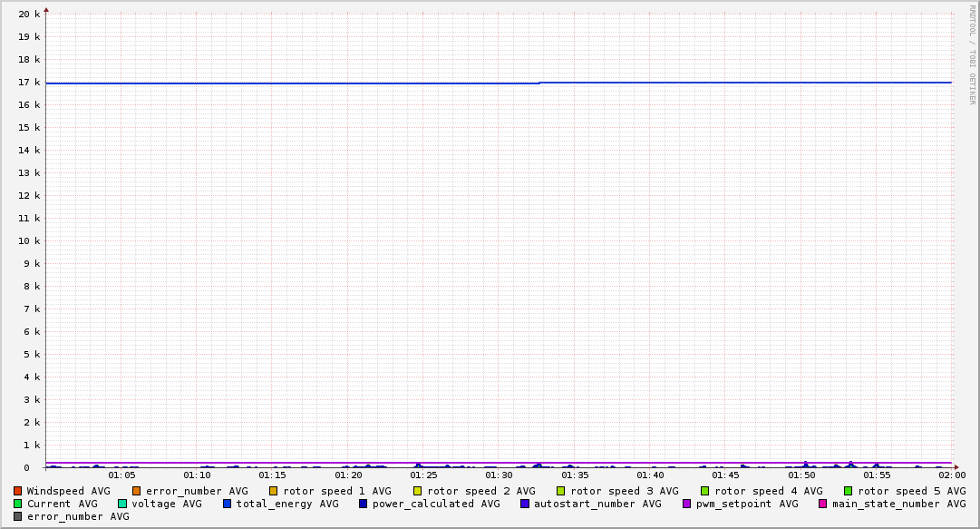Viewport: 980px width, 529px height.
Task: Click the yellow rotor speed 2 AVG swatch
Action: pyautogui.click(x=418, y=492)
